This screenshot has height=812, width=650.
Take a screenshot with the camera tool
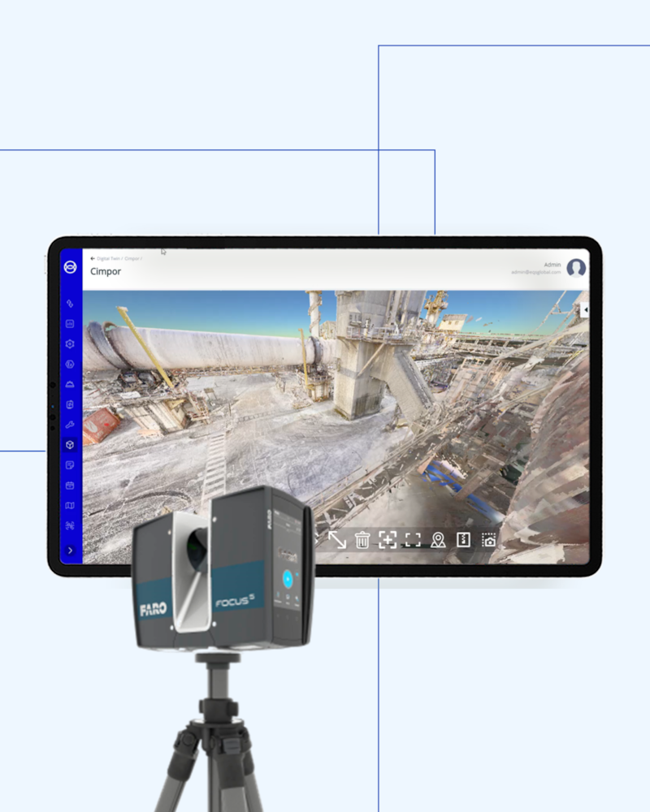coord(488,540)
